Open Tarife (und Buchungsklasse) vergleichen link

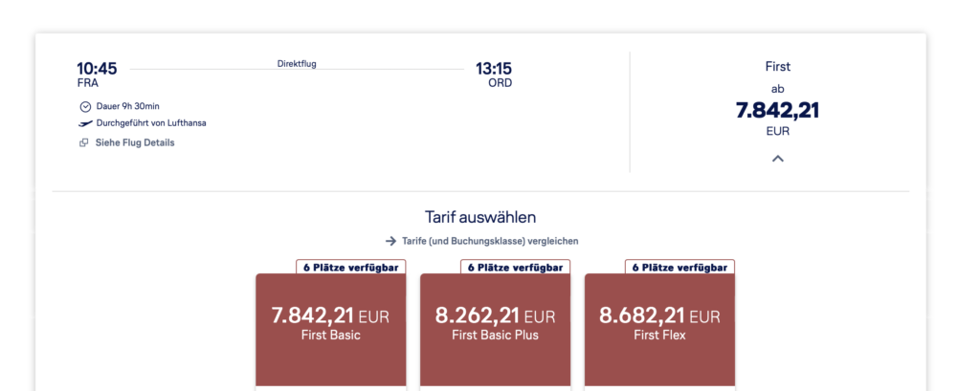489,241
